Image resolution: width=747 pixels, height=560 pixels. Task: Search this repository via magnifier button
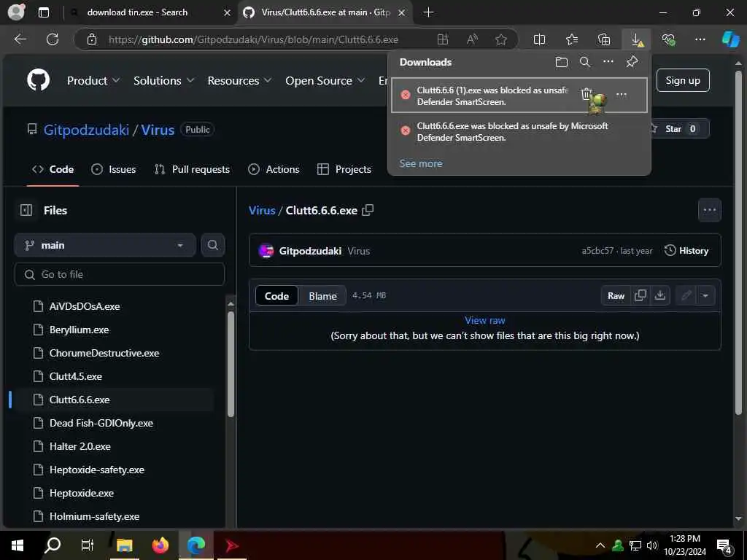[x=212, y=245]
